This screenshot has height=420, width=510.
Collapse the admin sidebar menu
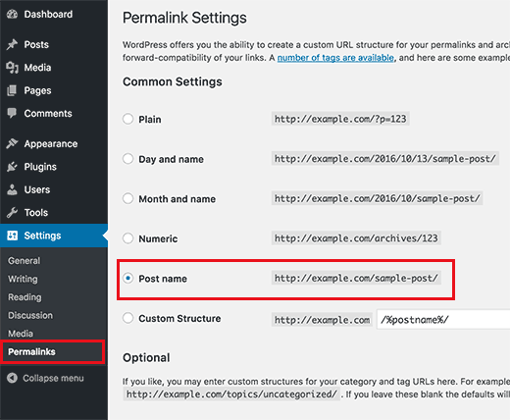click(45, 378)
